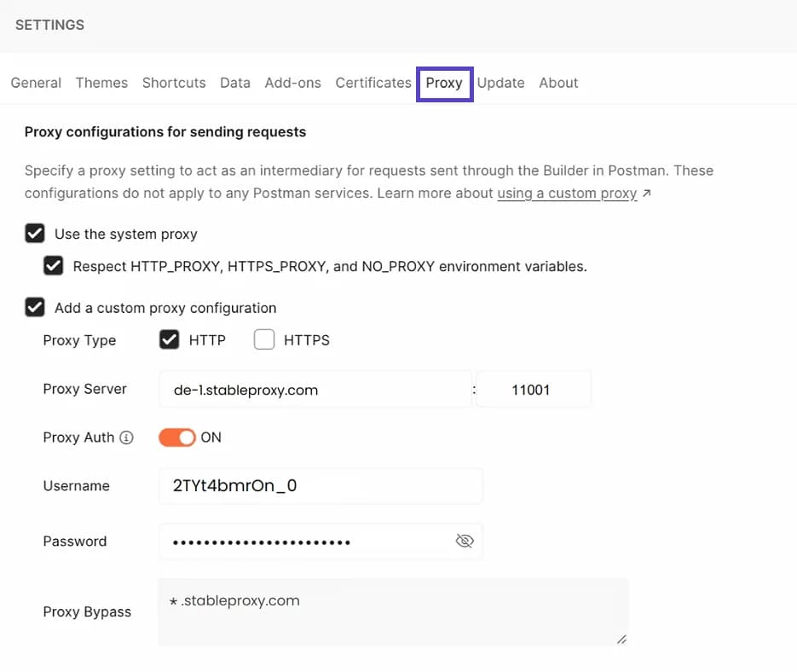Switch to the General settings tab
Image resolution: width=797 pixels, height=672 pixels.
click(x=35, y=83)
